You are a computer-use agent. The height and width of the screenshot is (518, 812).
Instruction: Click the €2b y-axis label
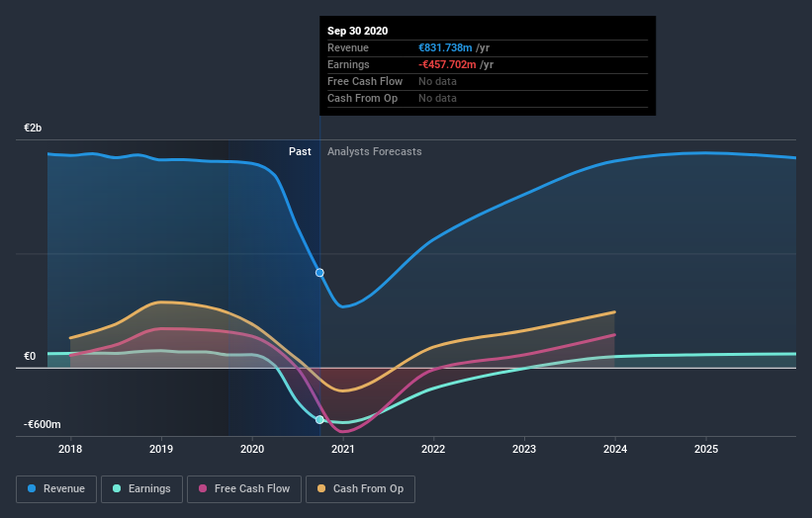point(33,128)
